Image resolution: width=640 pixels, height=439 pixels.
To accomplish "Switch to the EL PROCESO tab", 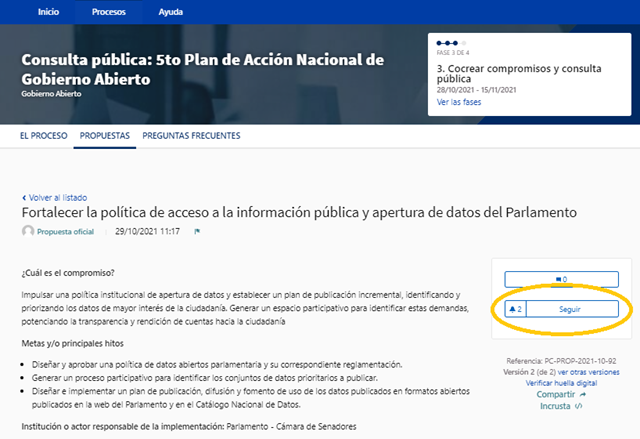I will 44,136.
